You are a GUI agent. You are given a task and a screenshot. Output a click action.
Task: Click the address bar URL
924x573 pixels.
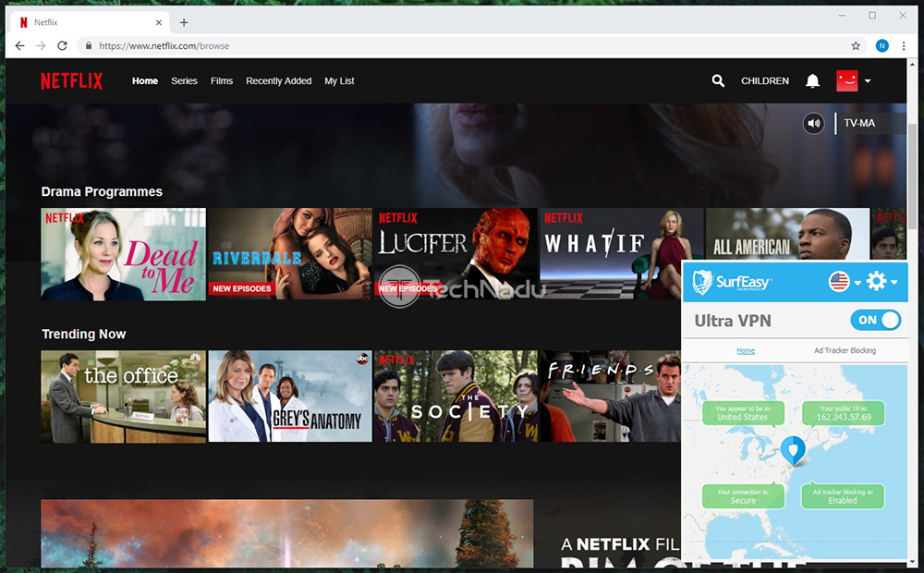(164, 46)
